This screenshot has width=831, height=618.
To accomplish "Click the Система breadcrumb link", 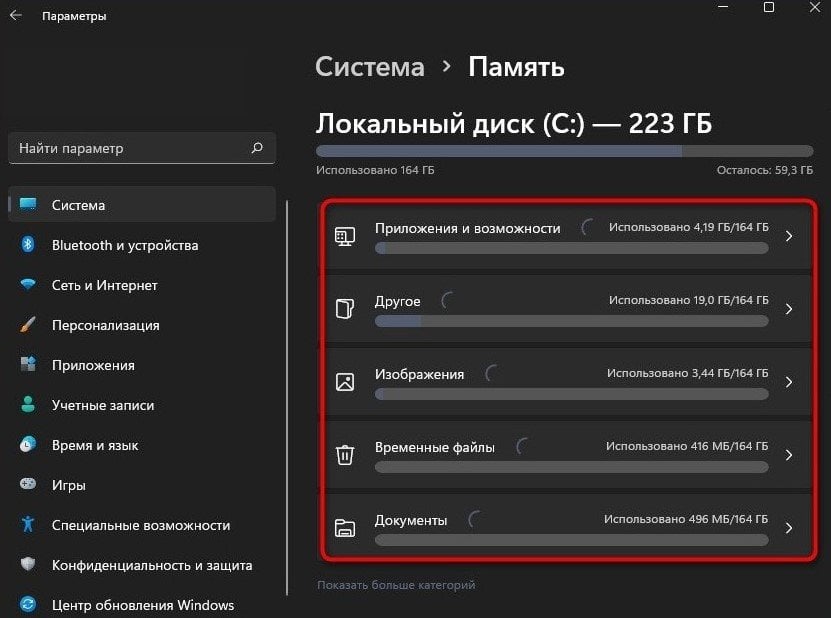I will (370, 67).
